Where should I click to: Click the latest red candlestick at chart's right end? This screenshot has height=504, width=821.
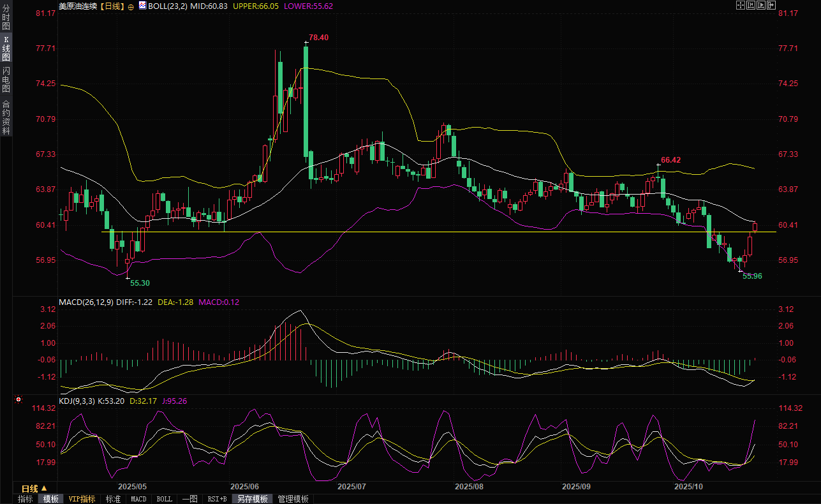(x=755, y=226)
